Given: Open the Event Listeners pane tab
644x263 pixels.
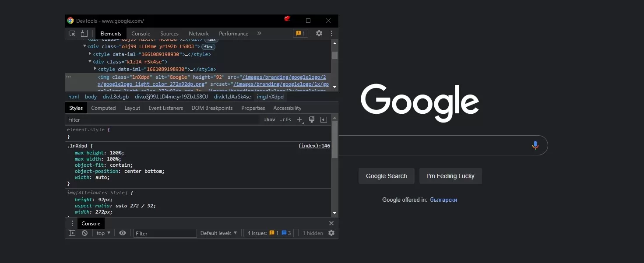Looking at the screenshot, I should pos(166,108).
